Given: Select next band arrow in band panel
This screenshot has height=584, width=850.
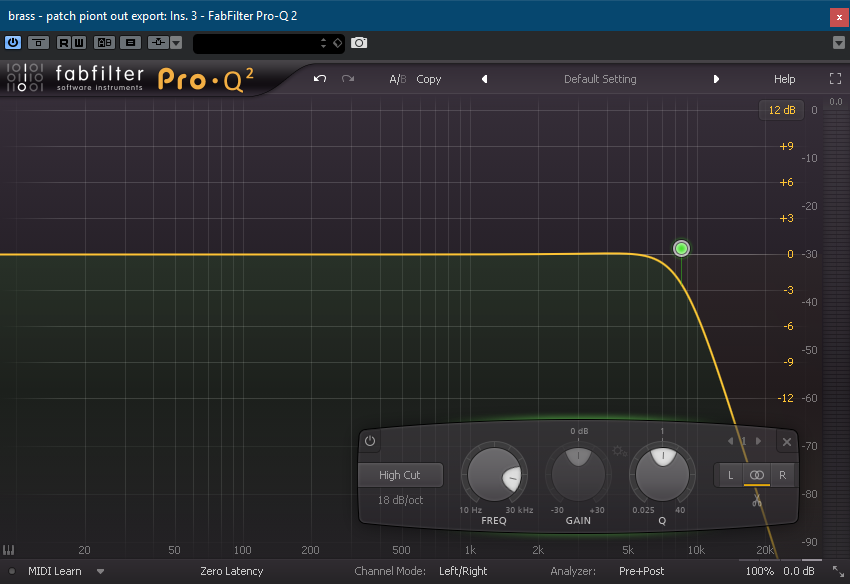Looking at the screenshot, I should tap(758, 441).
